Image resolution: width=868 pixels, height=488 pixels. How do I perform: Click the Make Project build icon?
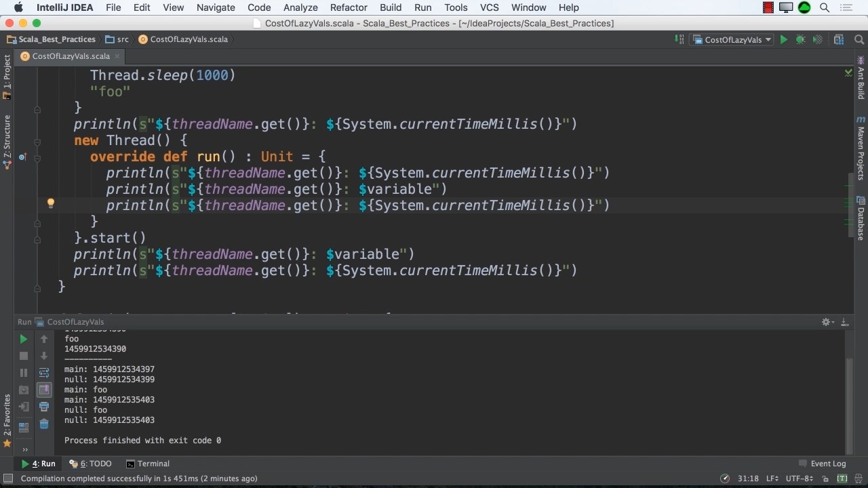pos(679,39)
